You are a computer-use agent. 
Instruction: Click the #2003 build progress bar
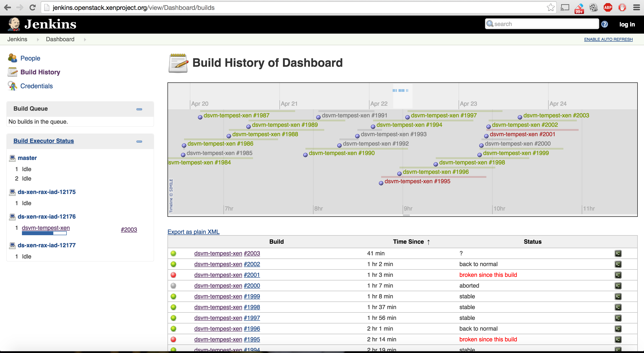44,233
